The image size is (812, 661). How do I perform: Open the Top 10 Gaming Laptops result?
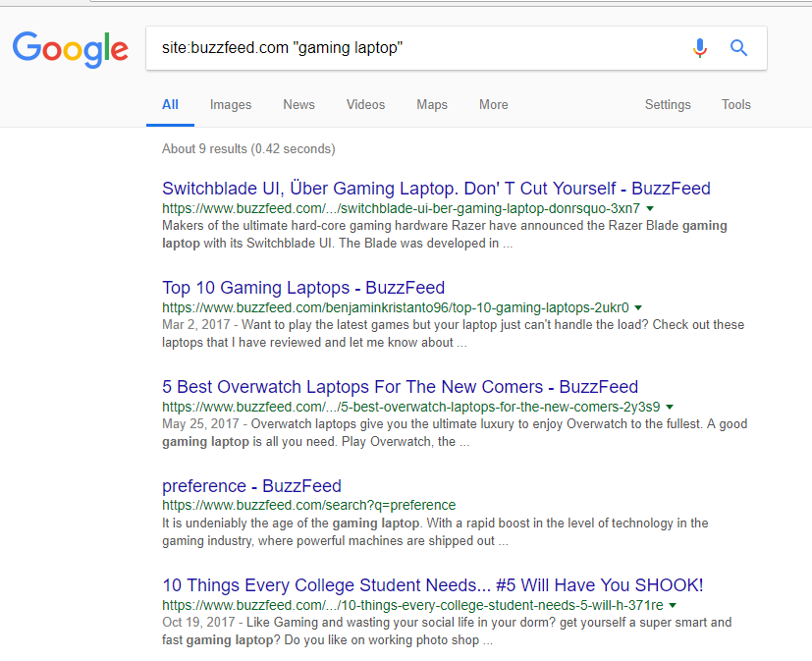point(303,288)
